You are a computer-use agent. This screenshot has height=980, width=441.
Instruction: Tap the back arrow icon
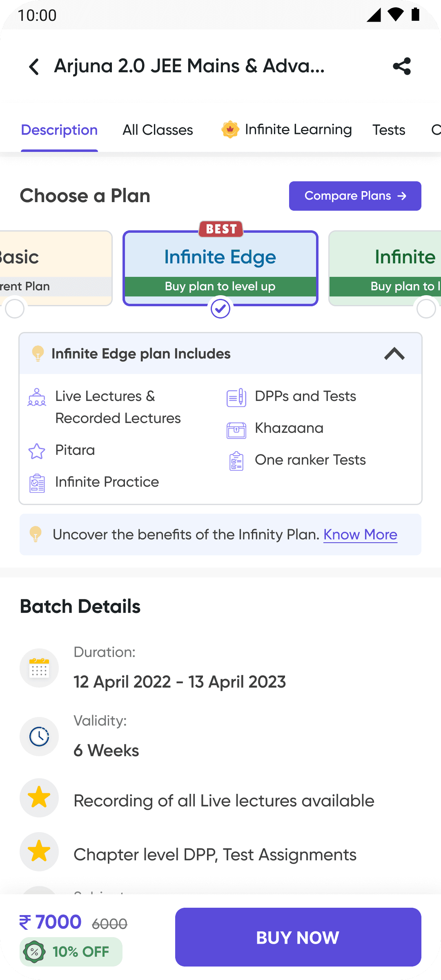(34, 66)
